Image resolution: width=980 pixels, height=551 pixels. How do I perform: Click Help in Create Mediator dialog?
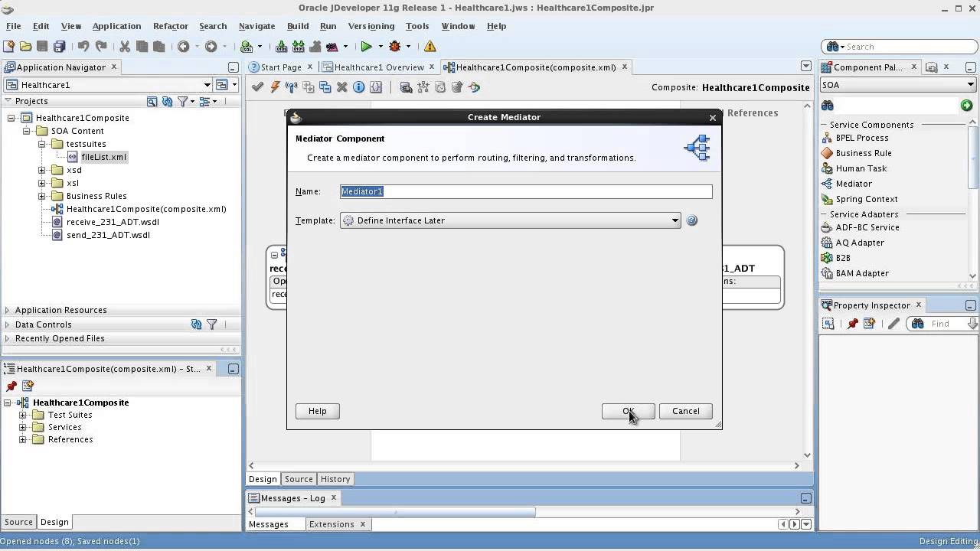318,411
